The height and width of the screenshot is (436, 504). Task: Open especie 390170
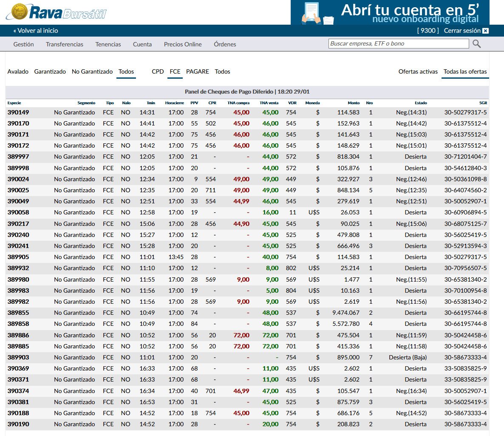[18, 123]
